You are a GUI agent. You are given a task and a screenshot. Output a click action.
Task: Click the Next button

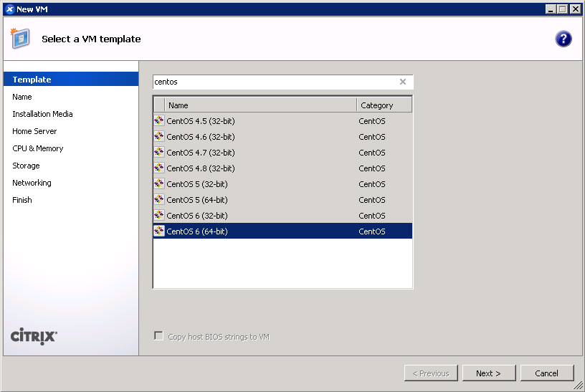[489, 373]
